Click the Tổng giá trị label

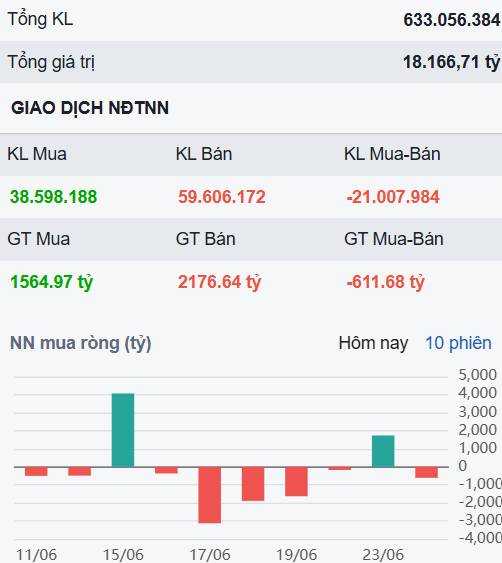coord(51,62)
